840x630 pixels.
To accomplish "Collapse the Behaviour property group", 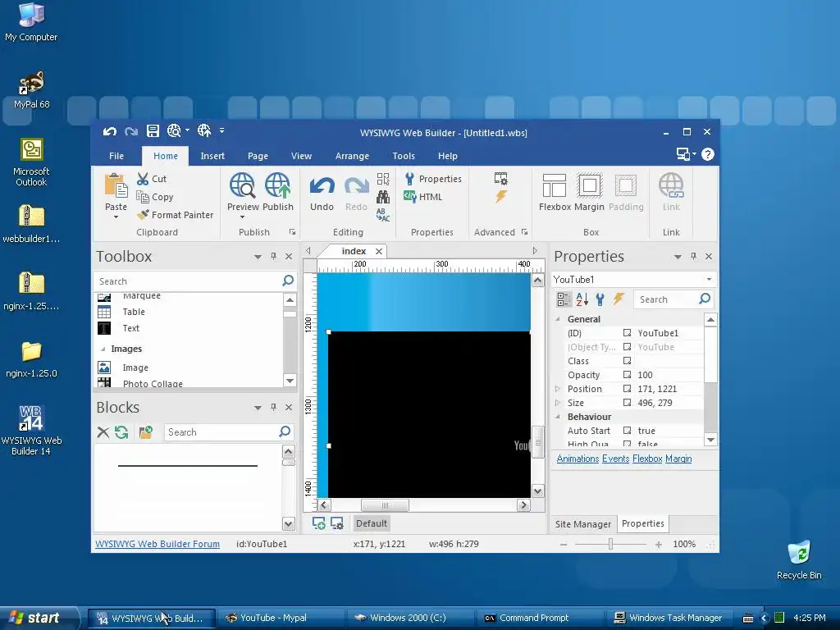I will coord(557,417).
